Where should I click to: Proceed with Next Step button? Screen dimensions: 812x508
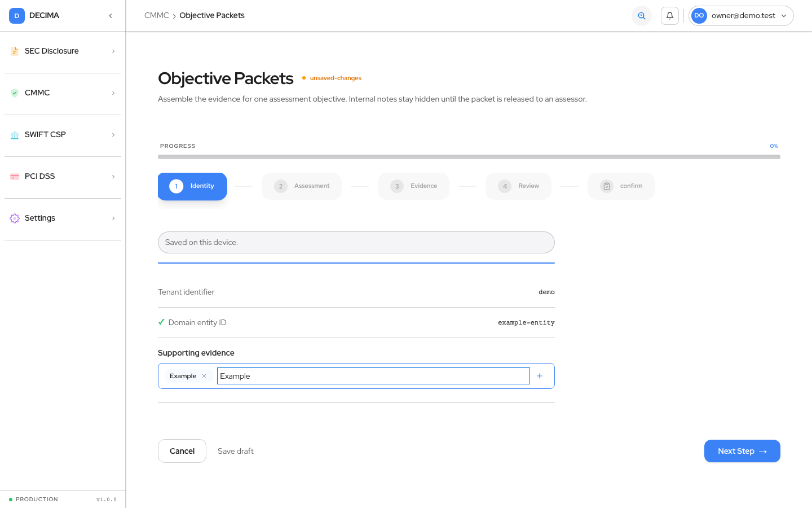742,451
